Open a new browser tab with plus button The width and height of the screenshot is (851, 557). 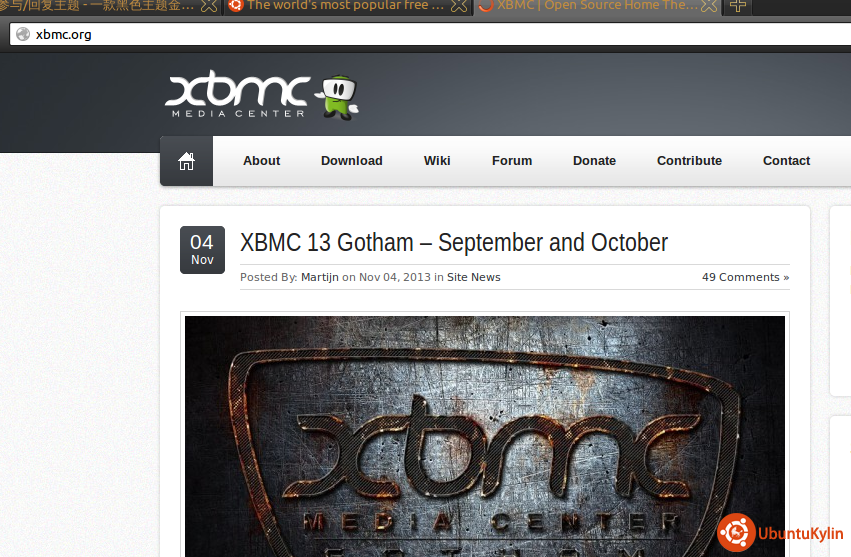pos(737,6)
